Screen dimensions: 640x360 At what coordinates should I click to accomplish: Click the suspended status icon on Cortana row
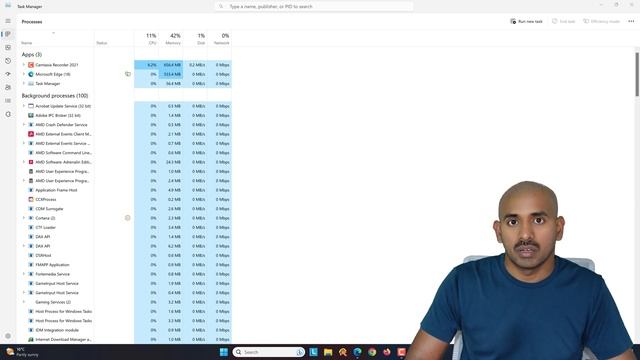128,218
